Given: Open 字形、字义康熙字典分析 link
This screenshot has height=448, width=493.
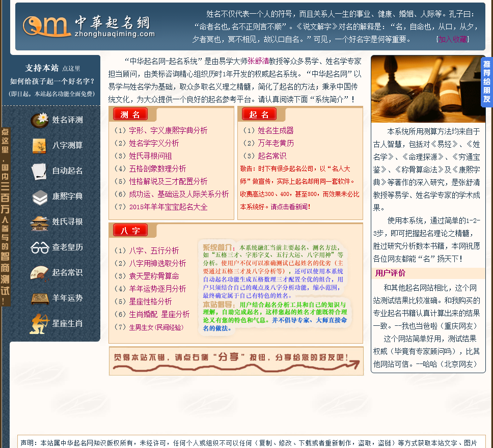Looking at the screenshot, I should point(168,130).
